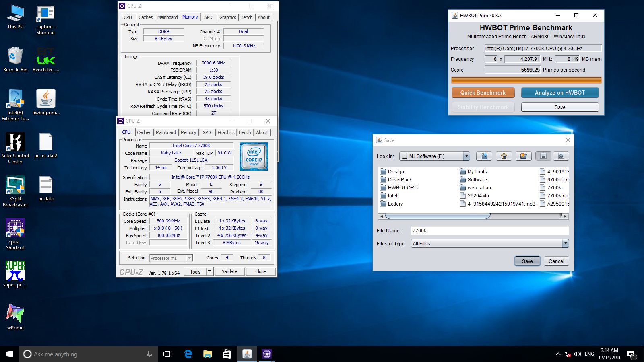This screenshot has width=644, height=362.
Task: Open the Action Center notifications icon
Action: click(631, 354)
